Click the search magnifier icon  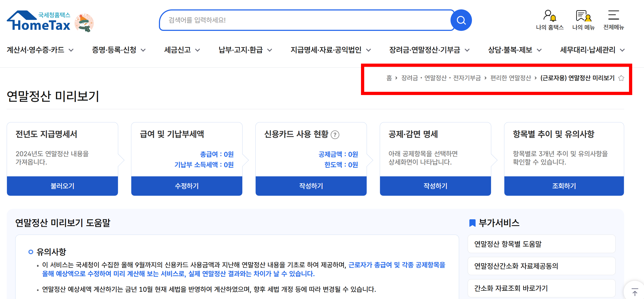coord(461,20)
